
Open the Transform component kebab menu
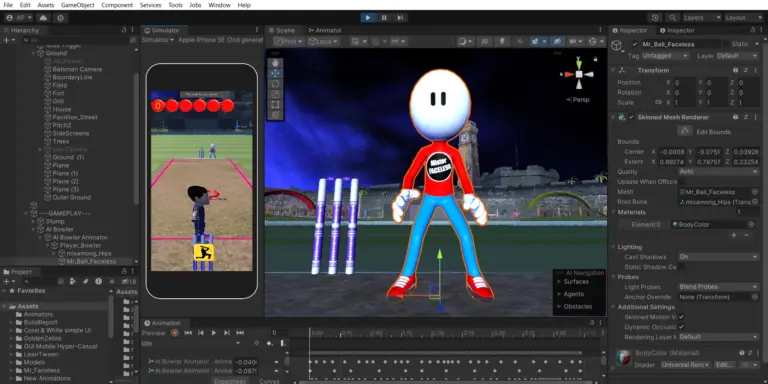click(x=755, y=70)
